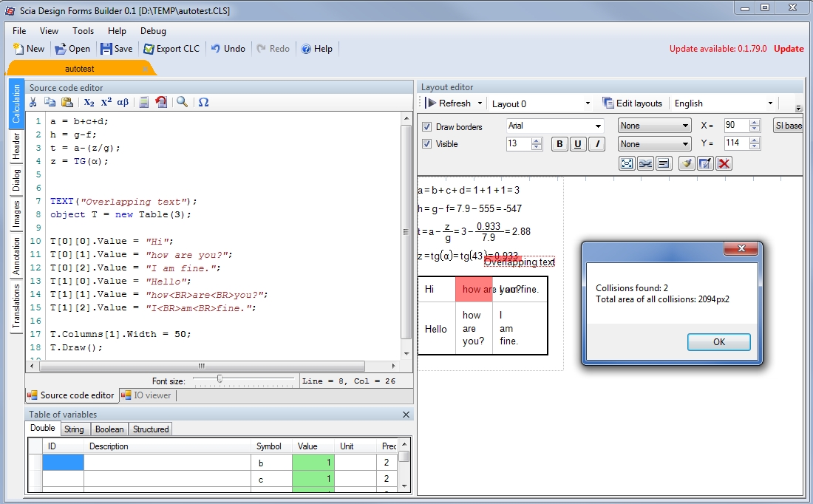Increase the Y coordinate stepper value

click(755, 140)
